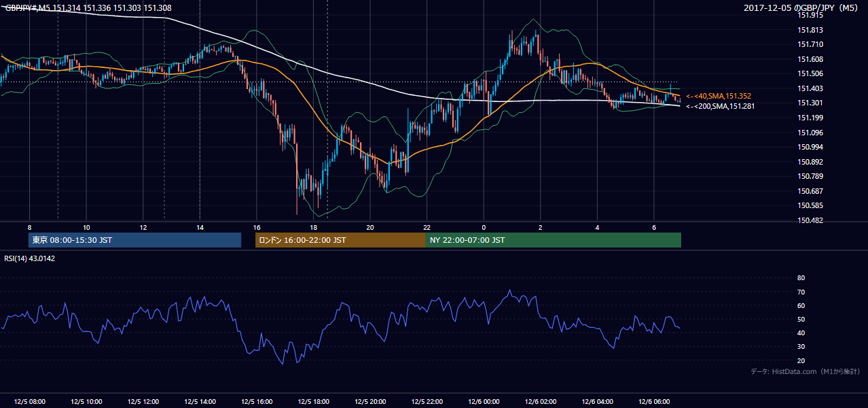The image size is (868, 408).
Task: Select the 200 SMA 151.281 label
Action: click(x=720, y=106)
